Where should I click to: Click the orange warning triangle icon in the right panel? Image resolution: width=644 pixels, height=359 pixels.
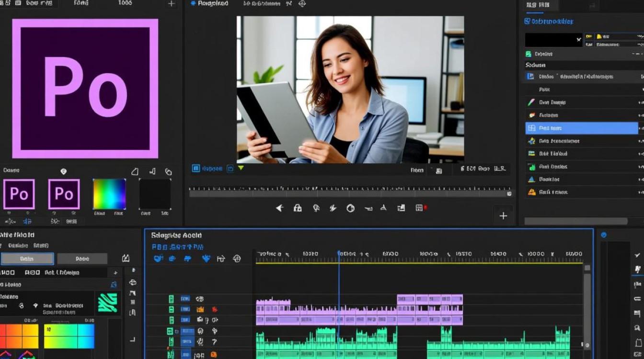531,192
